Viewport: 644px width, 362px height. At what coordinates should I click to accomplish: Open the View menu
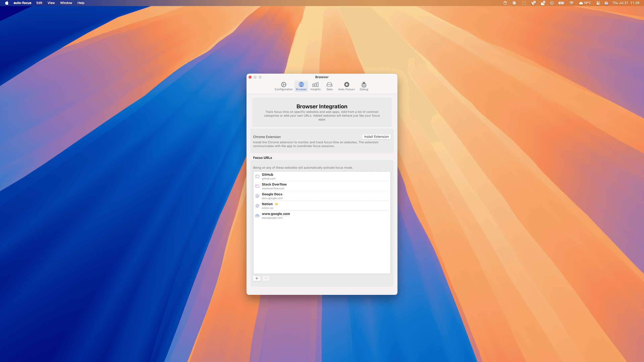click(x=51, y=3)
